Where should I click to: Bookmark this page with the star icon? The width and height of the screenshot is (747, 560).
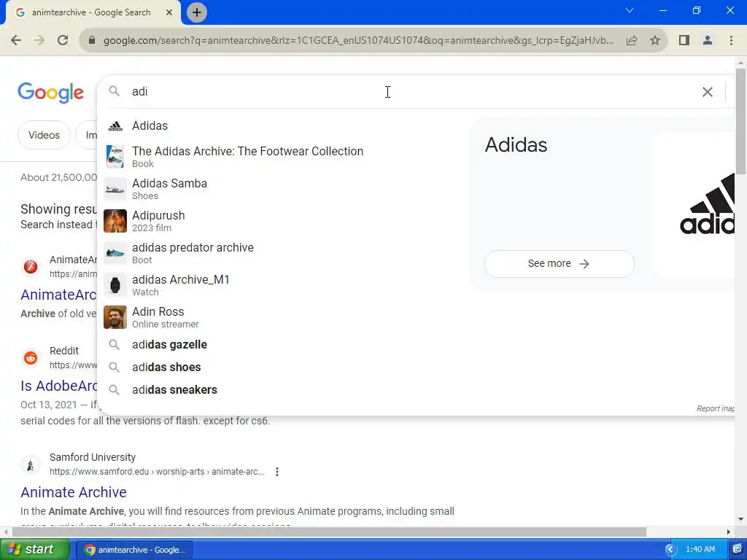655,41
